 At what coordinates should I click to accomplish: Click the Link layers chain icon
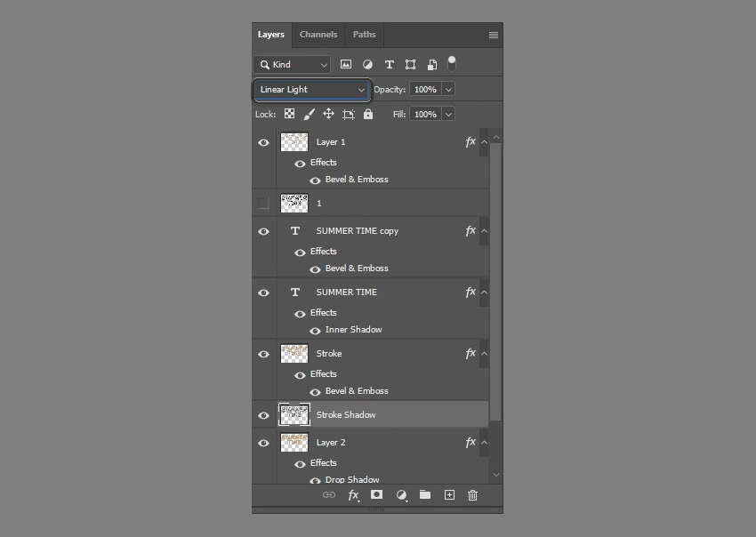[x=329, y=495]
